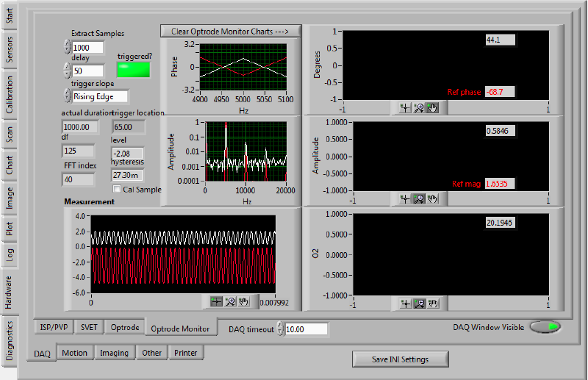
Task: Select zoom tool on O2 chart
Action: tap(419, 304)
